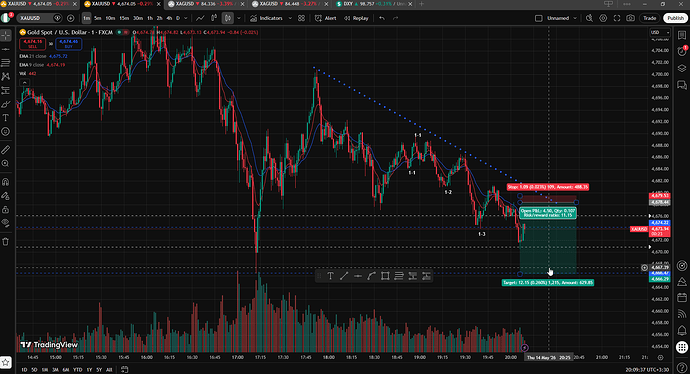690x374 pixels.
Task: Select the Trash remove drawings icon
Action: point(5,242)
